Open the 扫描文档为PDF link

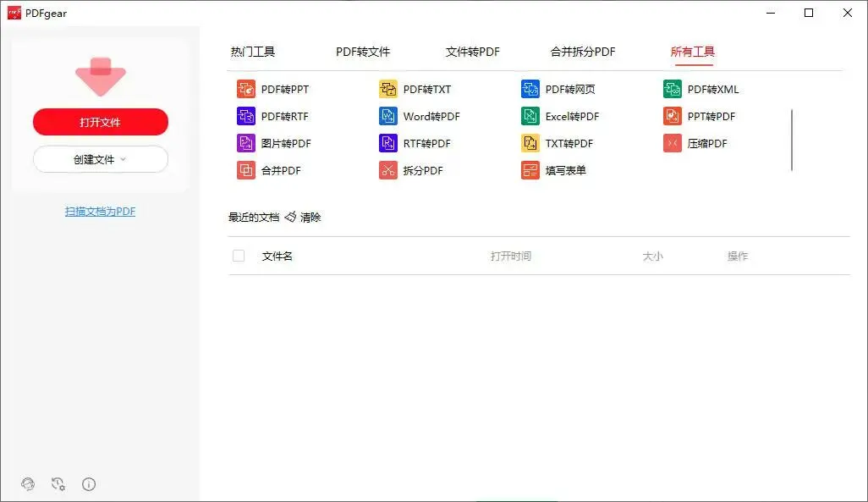100,211
